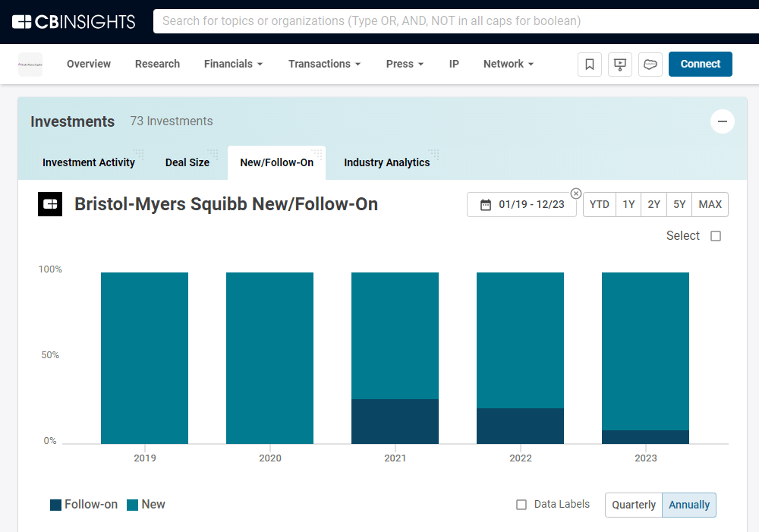759x532 pixels.
Task: Click the 50% y-axis label
Action: pyautogui.click(x=50, y=355)
